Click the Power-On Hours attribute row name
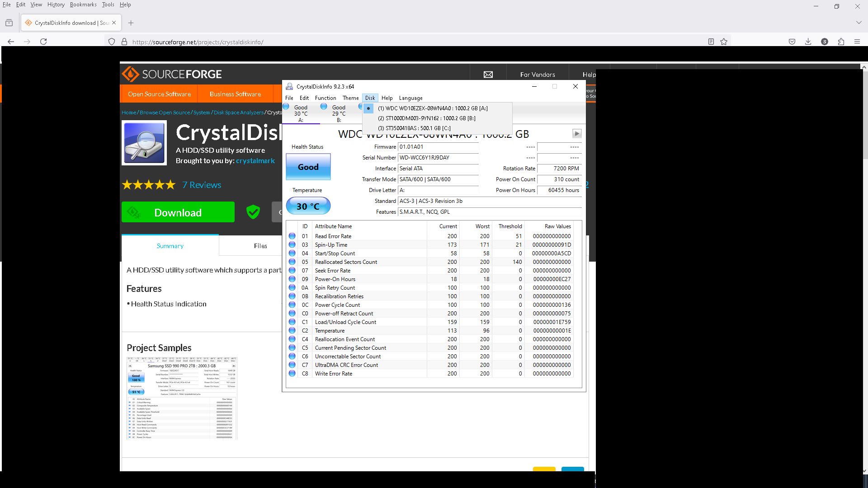868x488 pixels. 335,279
